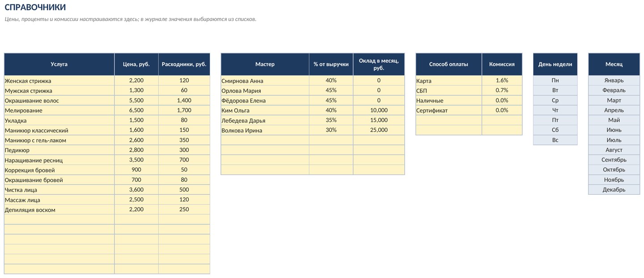Select weekday cell Пн
The image size is (644, 278).
point(555,81)
